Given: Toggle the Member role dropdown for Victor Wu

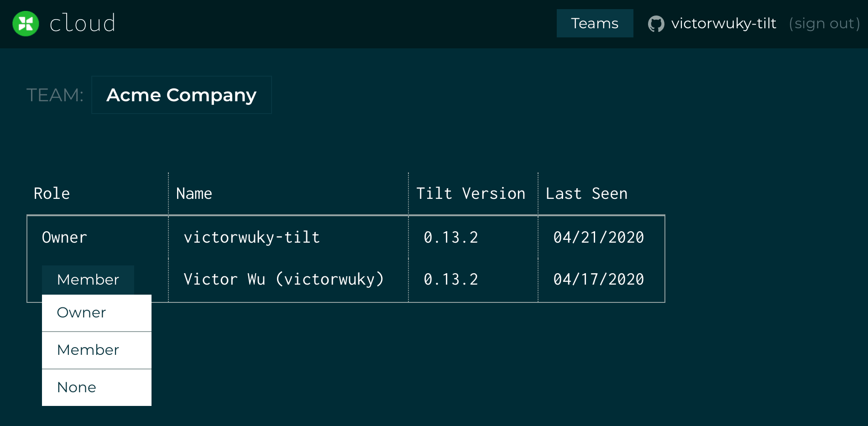Looking at the screenshot, I should (x=88, y=280).
